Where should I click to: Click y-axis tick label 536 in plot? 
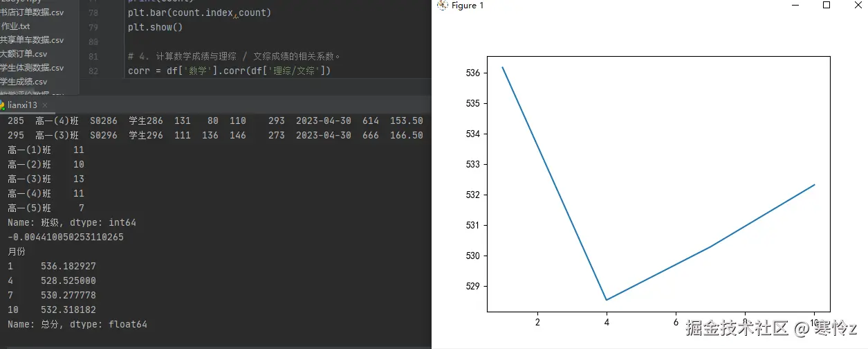[x=472, y=73]
